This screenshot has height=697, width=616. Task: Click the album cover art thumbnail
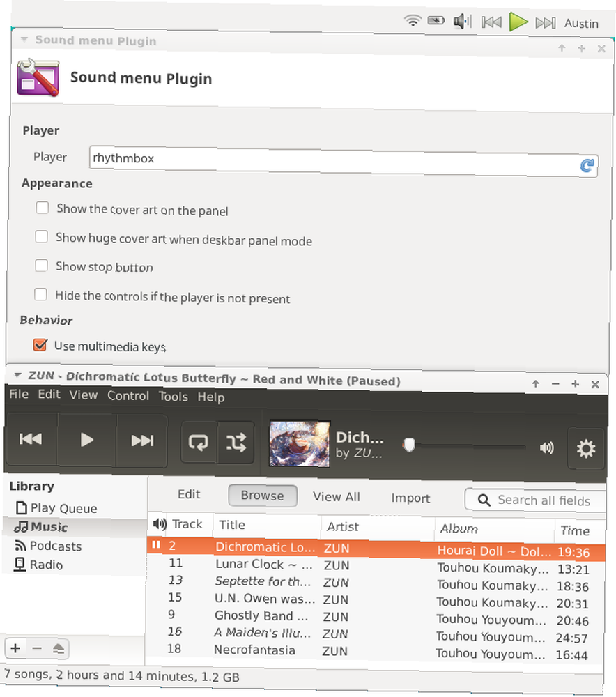(300, 443)
